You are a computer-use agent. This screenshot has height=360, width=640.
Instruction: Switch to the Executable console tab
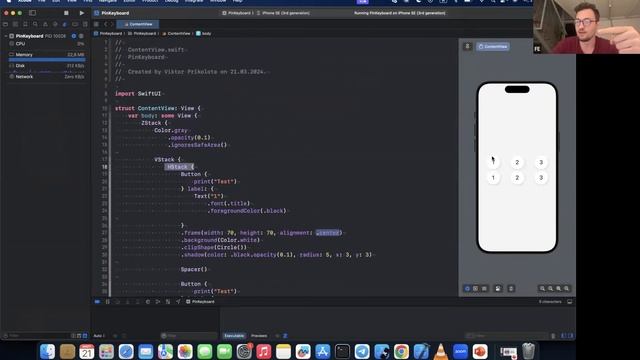(234, 336)
